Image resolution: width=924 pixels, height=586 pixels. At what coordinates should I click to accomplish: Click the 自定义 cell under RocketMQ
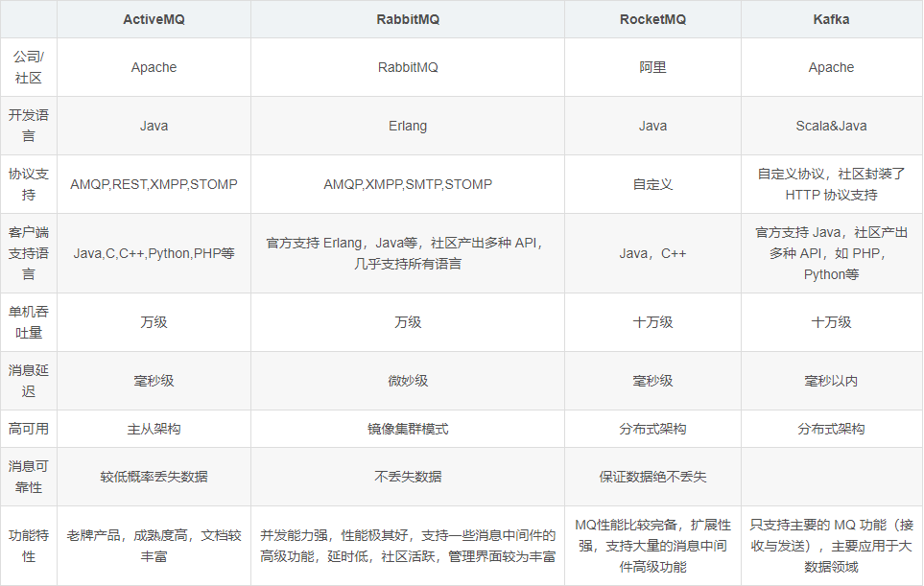pos(652,184)
